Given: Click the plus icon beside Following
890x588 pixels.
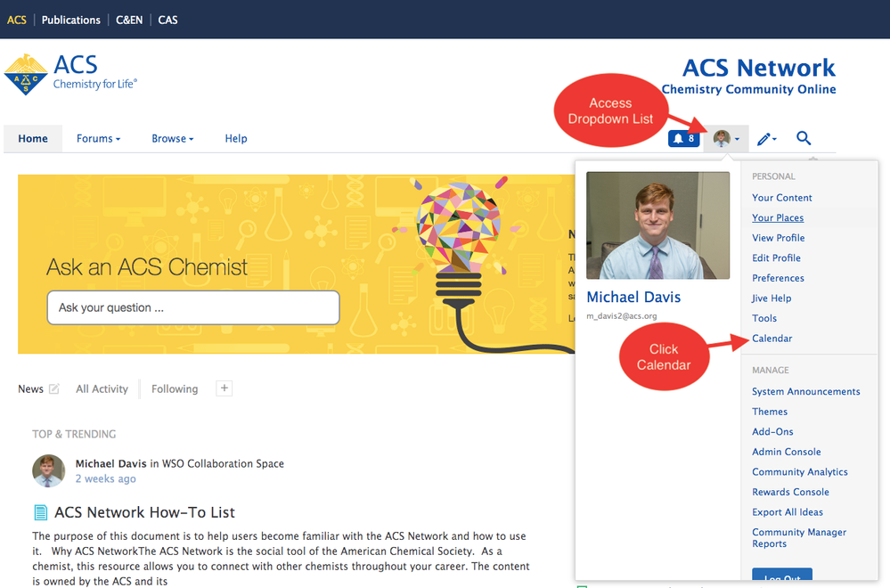Looking at the screenshot, I should pos(225,388).
